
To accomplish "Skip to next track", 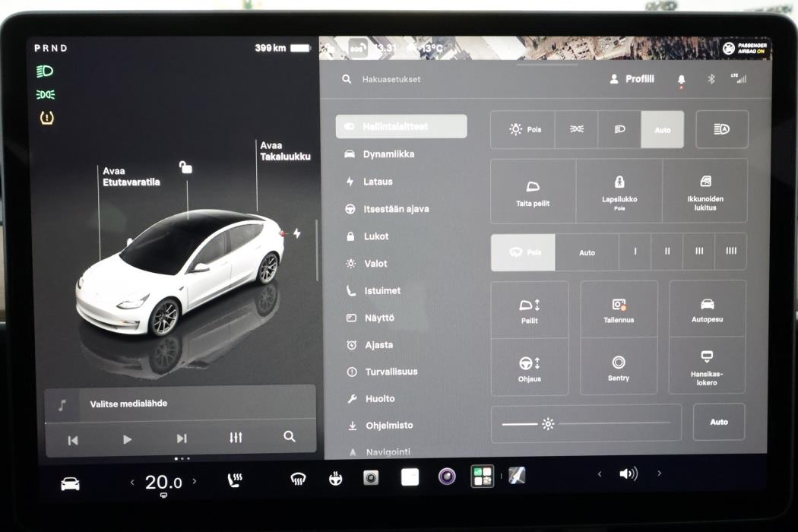I will tap(182, 439).
